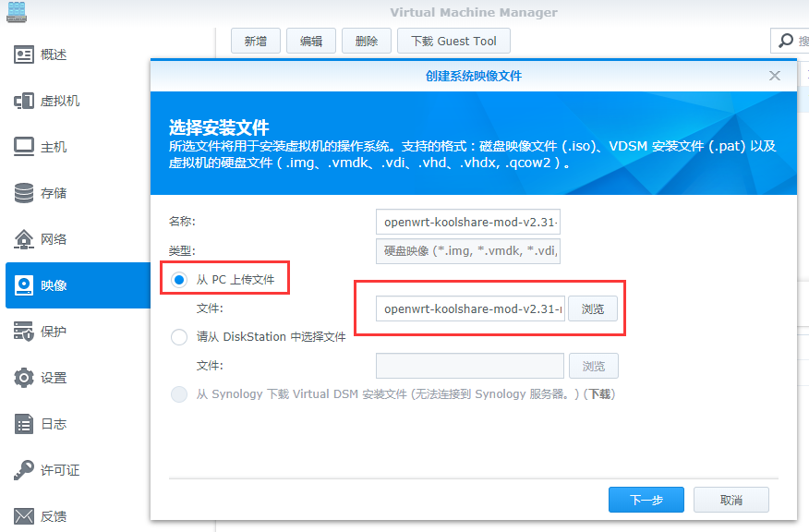Go to 虚拟机 section label
This screenshot has height=532, width=809.
click(60, 101)
